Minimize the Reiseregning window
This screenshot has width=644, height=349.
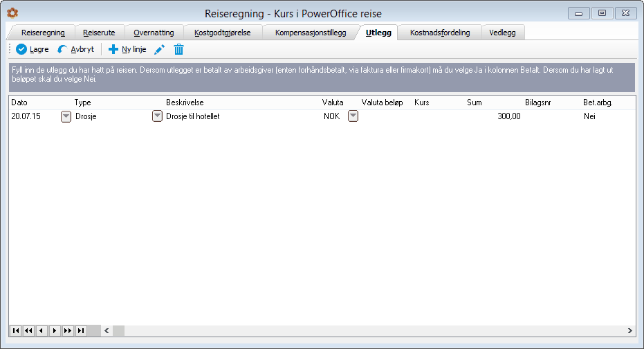pos(579,13)
